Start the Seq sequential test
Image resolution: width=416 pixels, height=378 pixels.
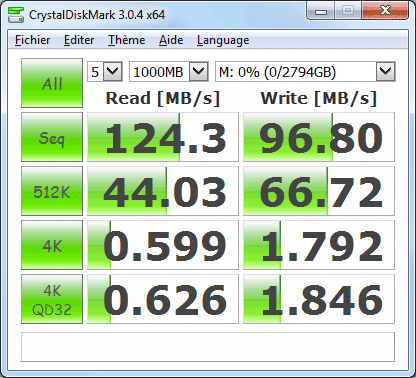(x=52, y=137)
